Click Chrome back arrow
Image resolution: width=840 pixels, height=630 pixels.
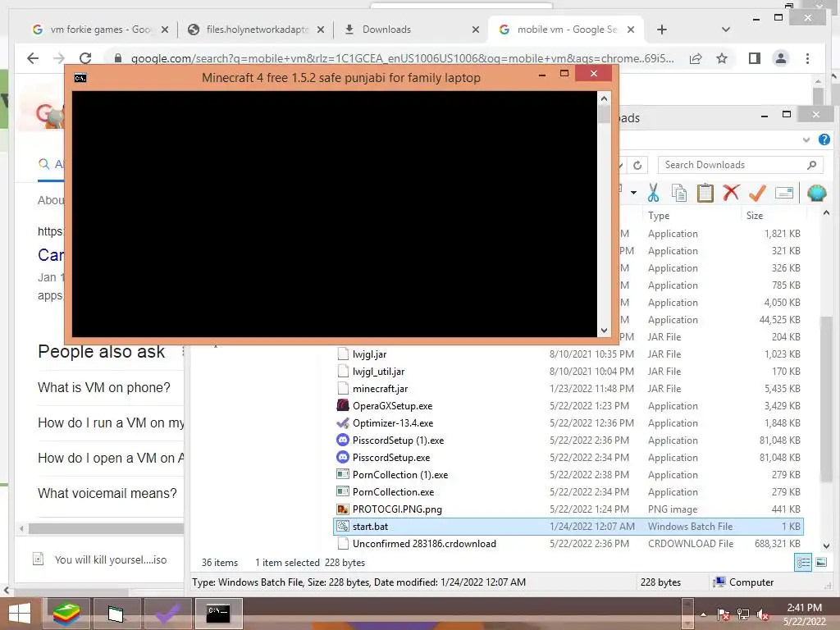33,58
